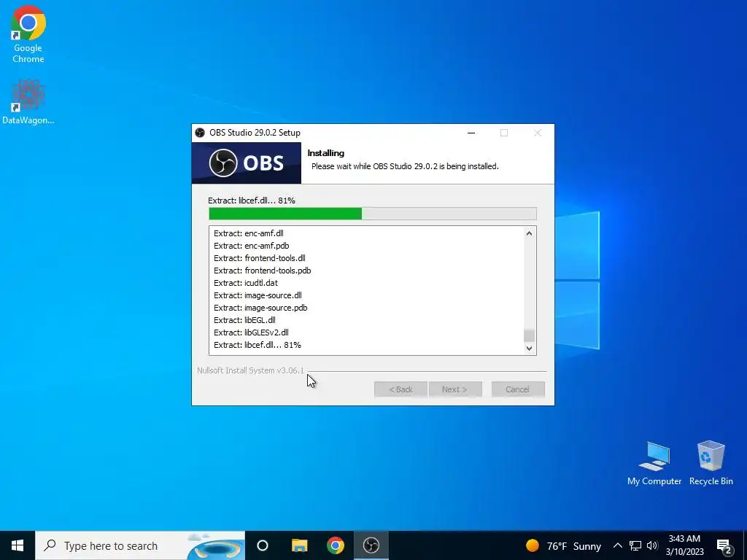Click the 'OBS Studio 29.0.2 Setup' title text

255,133
